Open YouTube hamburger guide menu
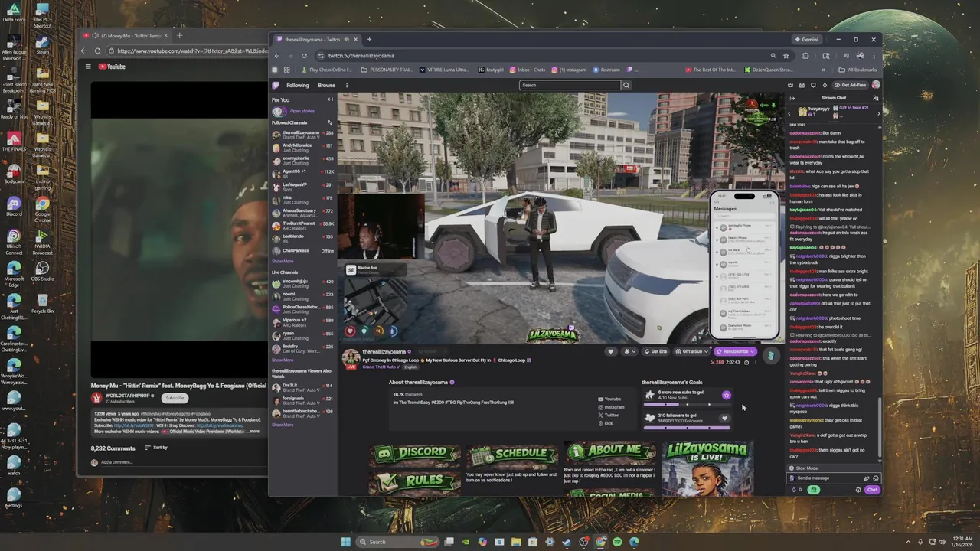 coord(87,67)
